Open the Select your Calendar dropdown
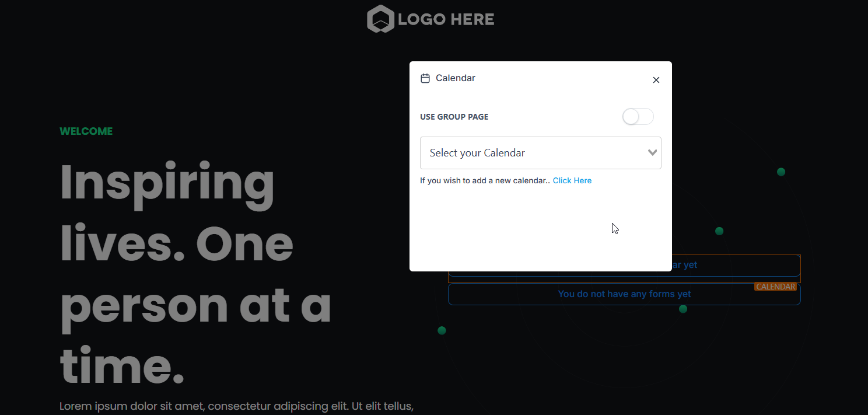This screenshot has height=415, width=868. [531, 153]
